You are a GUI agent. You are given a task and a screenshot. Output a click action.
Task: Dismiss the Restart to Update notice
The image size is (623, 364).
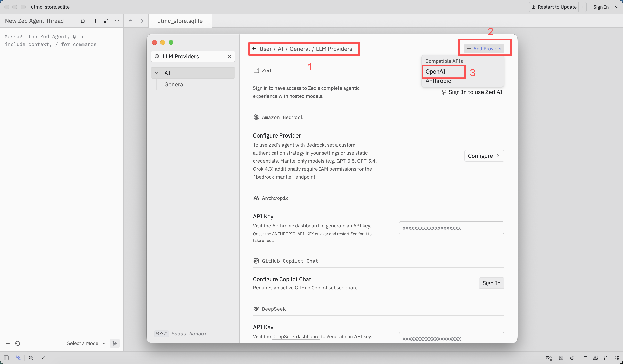click(x=583, y=7)
